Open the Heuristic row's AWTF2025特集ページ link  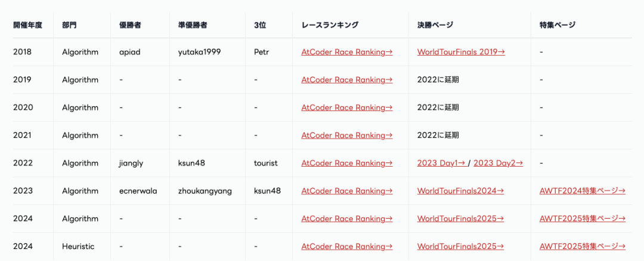tap(582, 246)
